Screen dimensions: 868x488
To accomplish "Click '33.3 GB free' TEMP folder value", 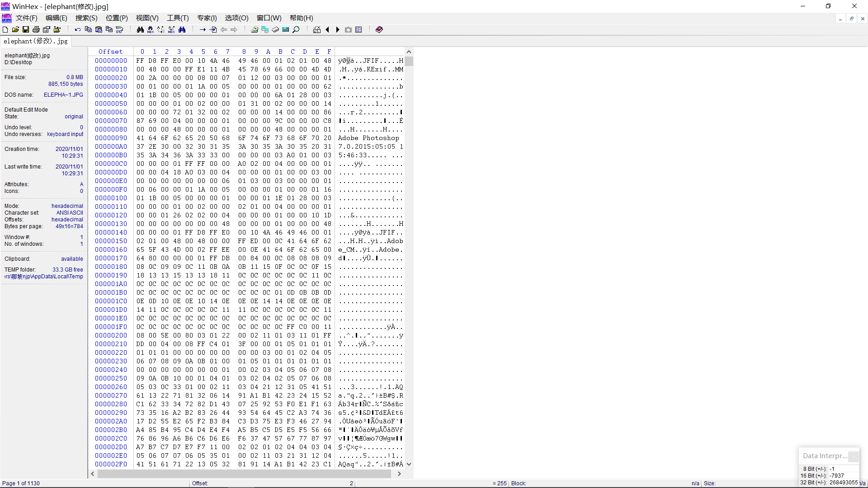I will [68, 270].
